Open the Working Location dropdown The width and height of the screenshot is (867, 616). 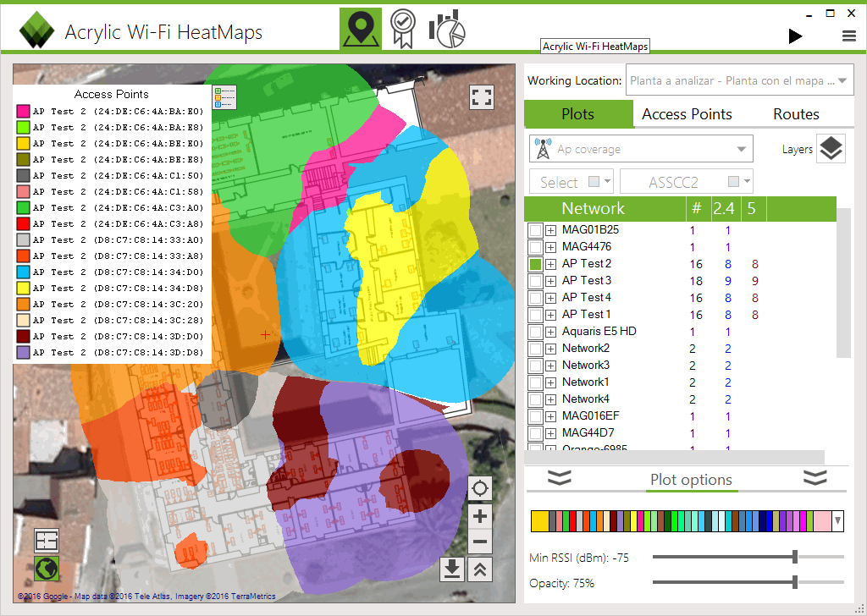click(740, 80)
